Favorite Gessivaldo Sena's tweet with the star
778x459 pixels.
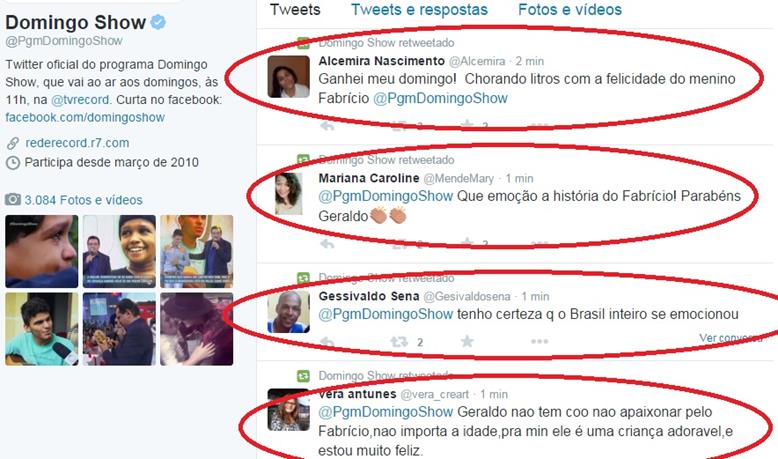pos(467,341)
